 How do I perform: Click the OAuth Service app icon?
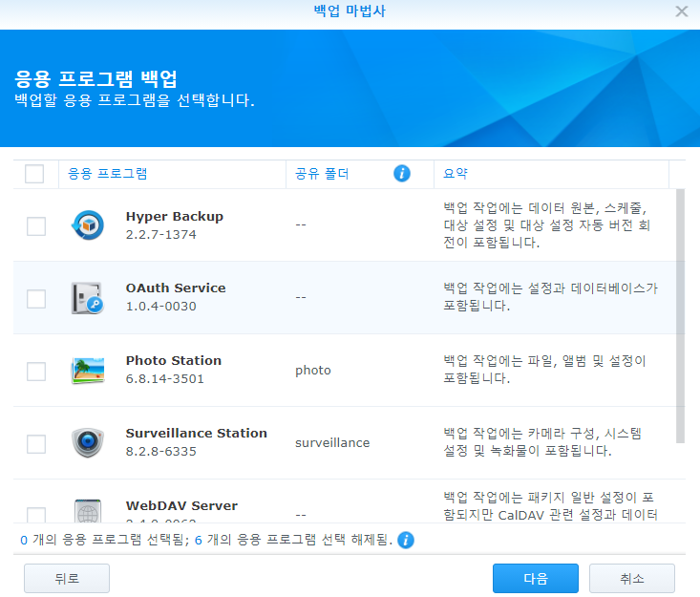[88, 298]
